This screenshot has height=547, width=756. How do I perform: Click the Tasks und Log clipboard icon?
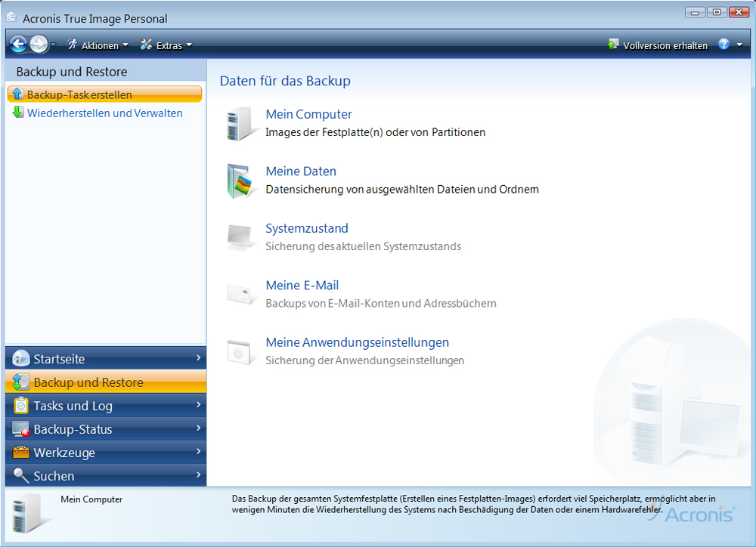point(20,405)
